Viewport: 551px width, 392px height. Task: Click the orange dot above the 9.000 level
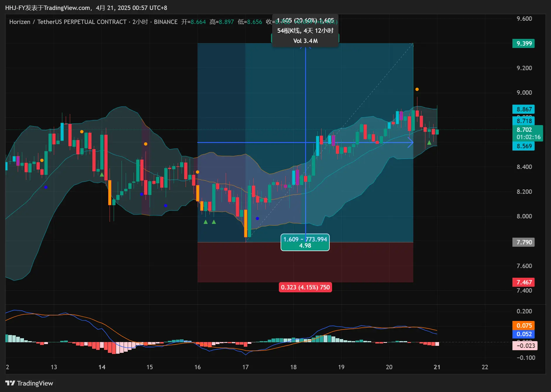click(x=417, y=89)
